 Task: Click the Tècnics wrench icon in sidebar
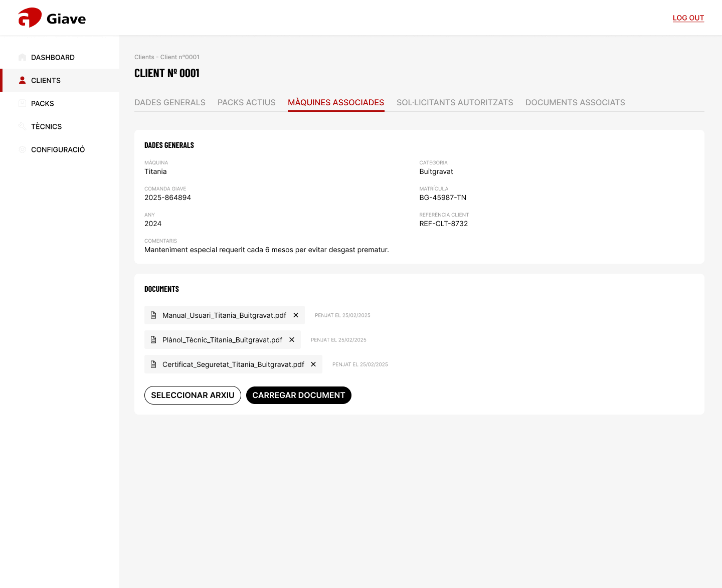[x=22, y=126]
